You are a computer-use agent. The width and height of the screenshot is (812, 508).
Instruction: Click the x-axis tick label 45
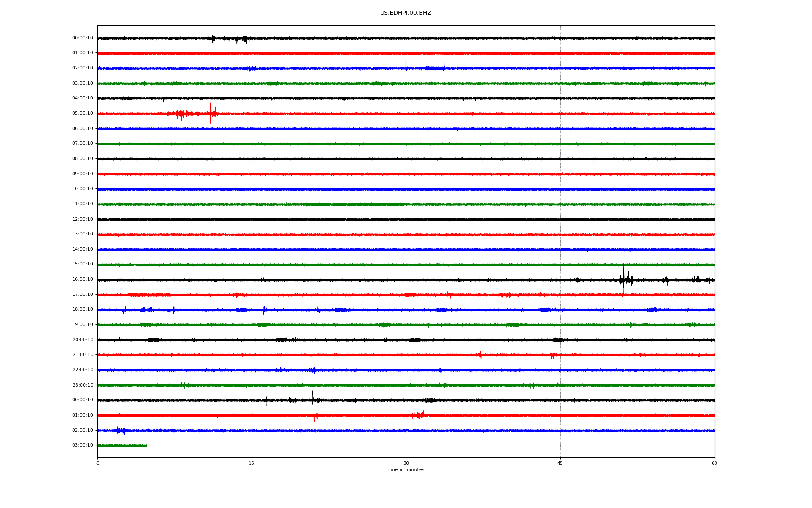tap(560, 464)
